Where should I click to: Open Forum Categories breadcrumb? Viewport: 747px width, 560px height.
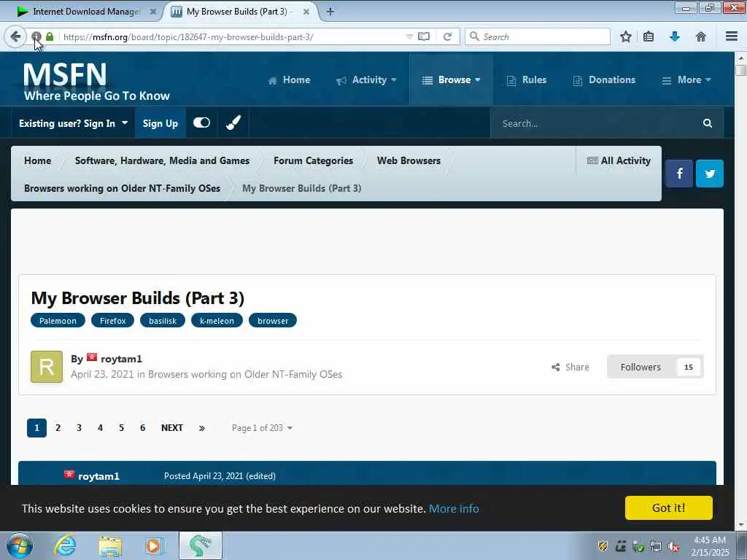313,160
